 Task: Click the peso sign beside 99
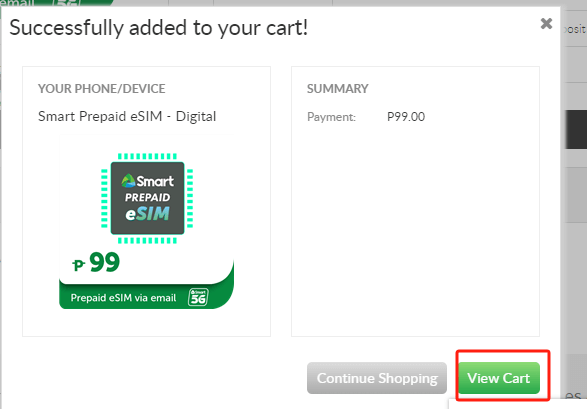coord(79,265)
